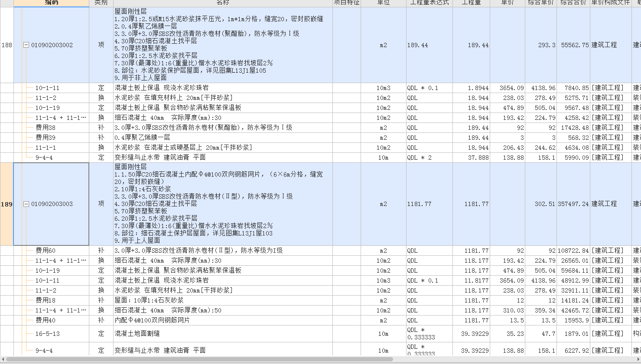Click the total price 42465.72

[575, 310]
